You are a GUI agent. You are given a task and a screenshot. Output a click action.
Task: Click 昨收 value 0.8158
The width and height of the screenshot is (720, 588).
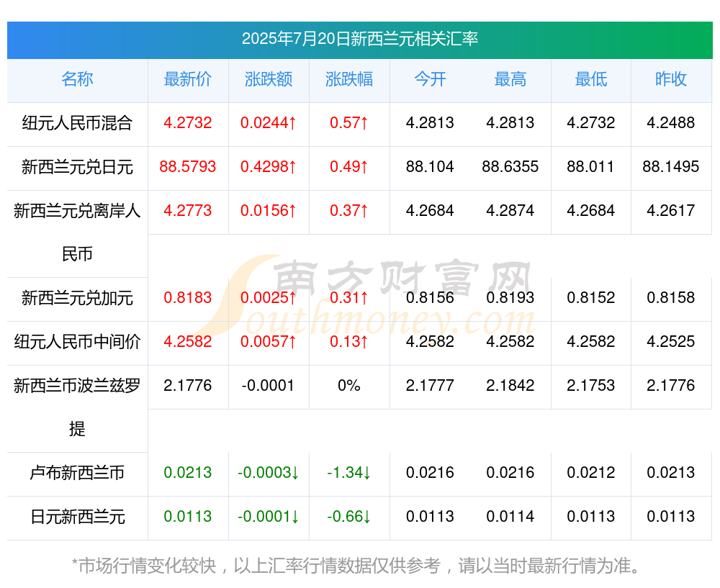671,298
